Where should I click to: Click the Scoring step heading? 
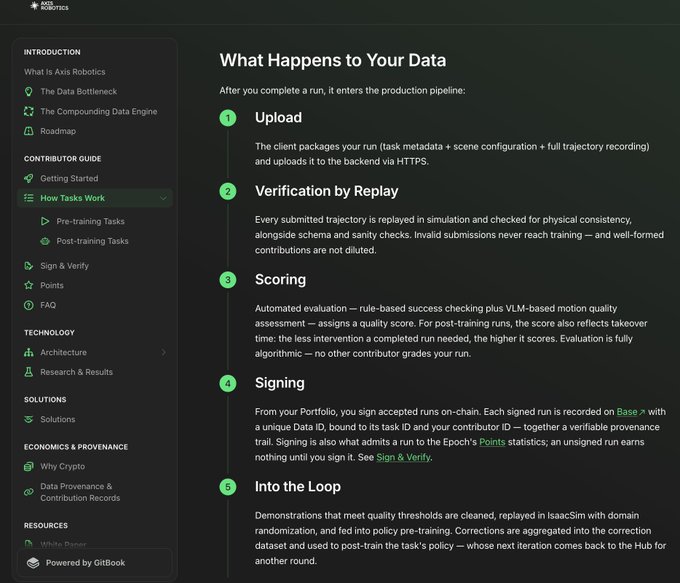point(280,279)
